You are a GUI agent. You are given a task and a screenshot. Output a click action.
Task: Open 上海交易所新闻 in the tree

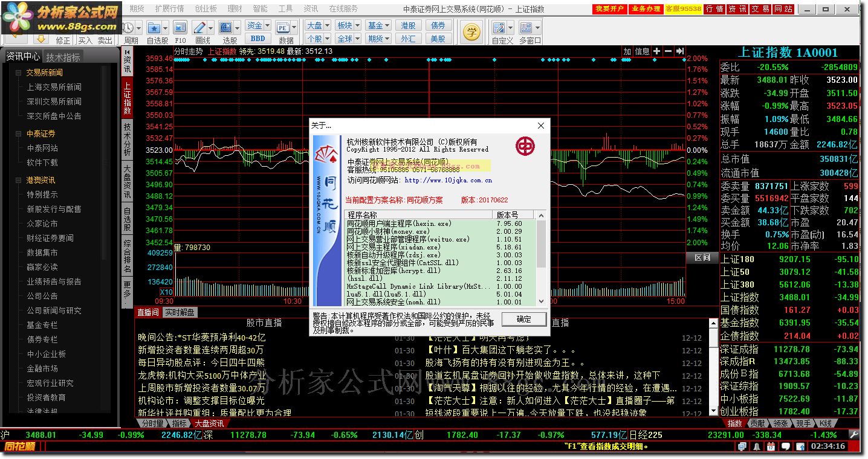click(x=54, y=87)
